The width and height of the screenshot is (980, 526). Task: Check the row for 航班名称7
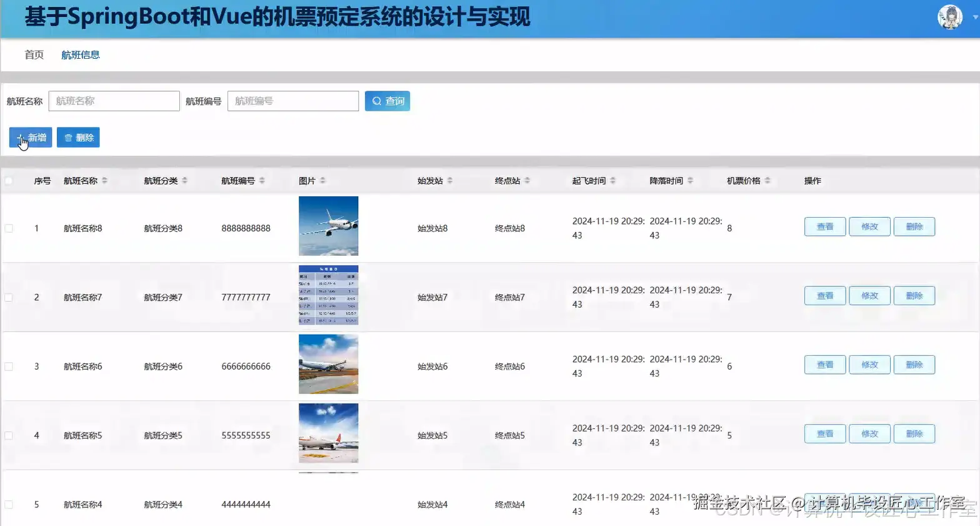point(9,298)
